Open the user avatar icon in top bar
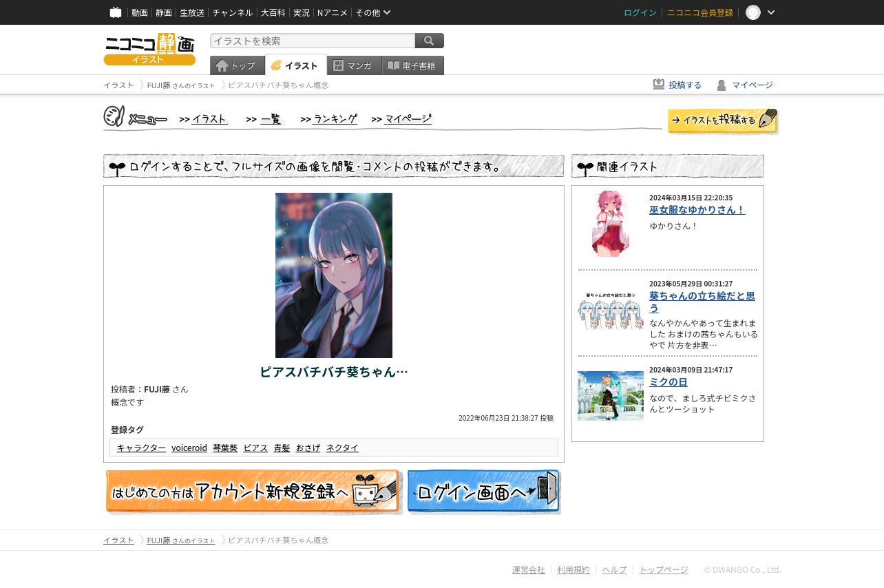 point(753,12)
